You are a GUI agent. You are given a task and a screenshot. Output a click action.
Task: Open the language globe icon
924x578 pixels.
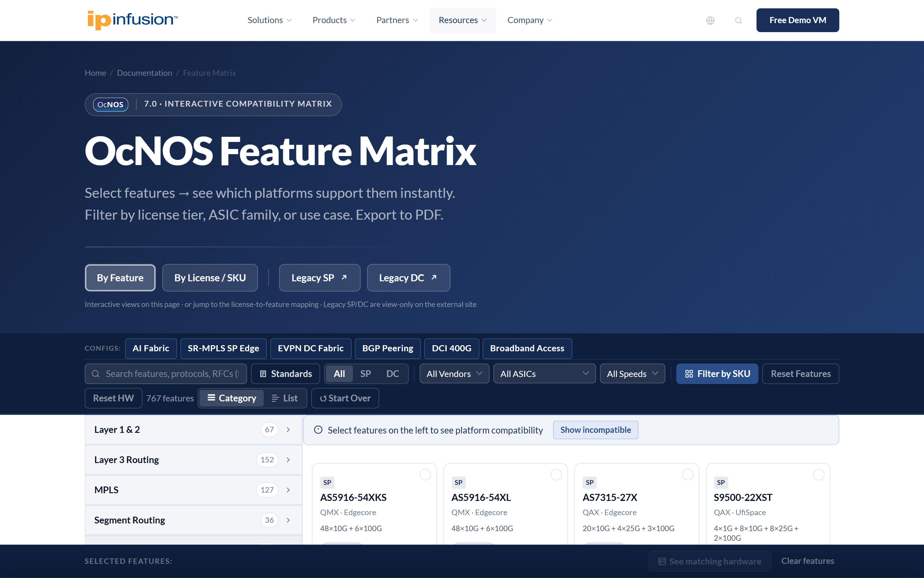point(710,20)
